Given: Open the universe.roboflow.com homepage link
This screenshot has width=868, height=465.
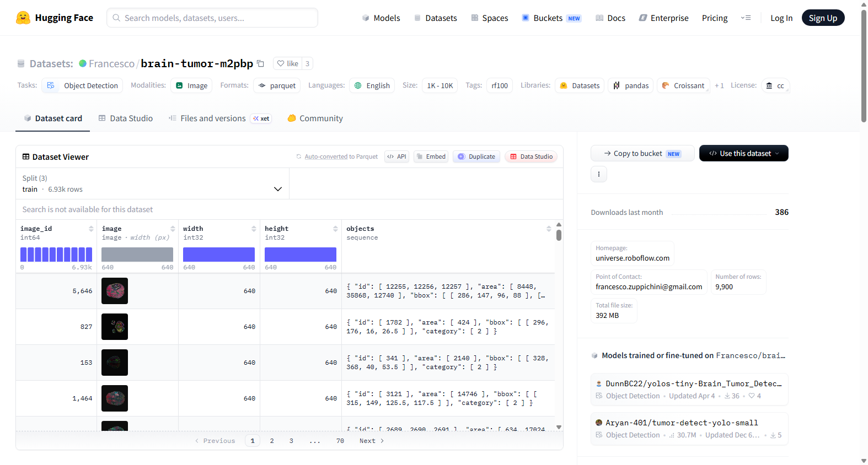Looking at the screenshot, I should coord(633,258).
